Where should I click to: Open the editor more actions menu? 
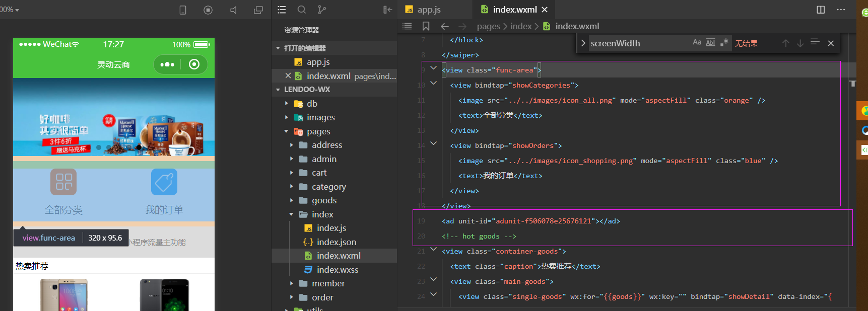(x=841, y=10)
